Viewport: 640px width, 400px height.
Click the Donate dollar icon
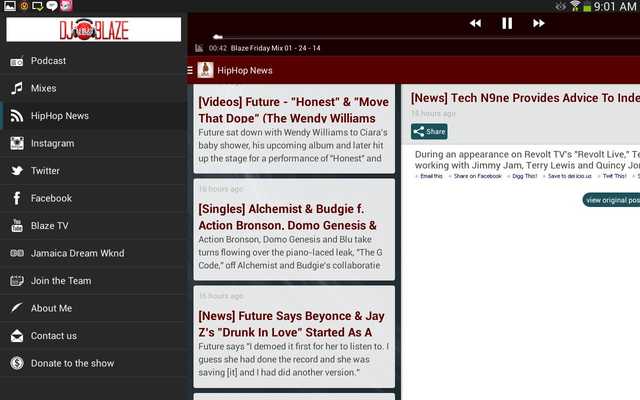coord(17,363)
